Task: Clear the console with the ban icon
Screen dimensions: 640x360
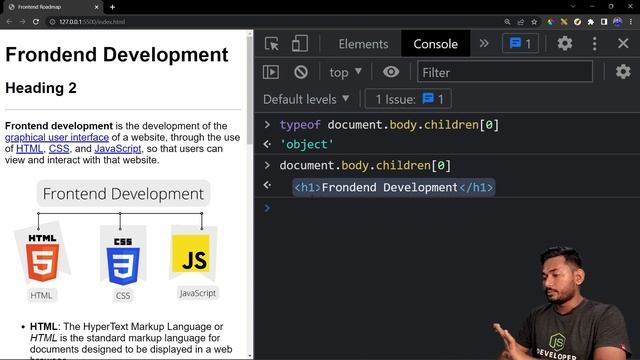Action: (x=301, y=72)
